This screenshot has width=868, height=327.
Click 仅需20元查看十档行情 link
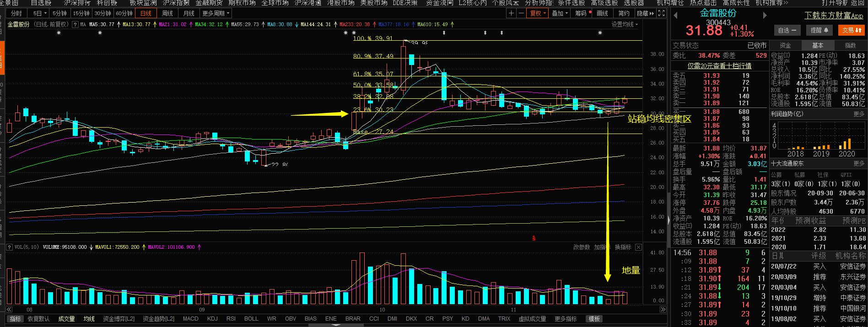719,66
